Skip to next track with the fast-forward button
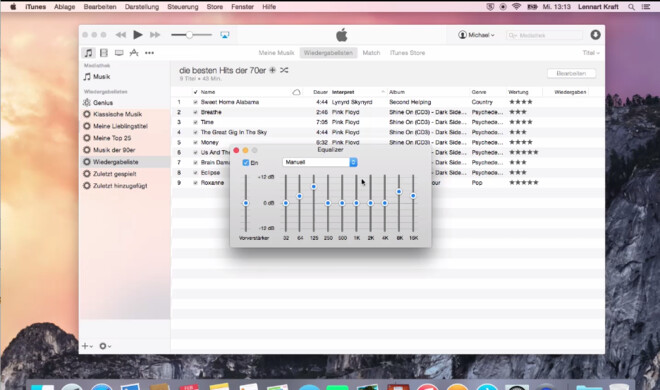The height and width of the screenshot is (390, 660). (x=155, y=35)
